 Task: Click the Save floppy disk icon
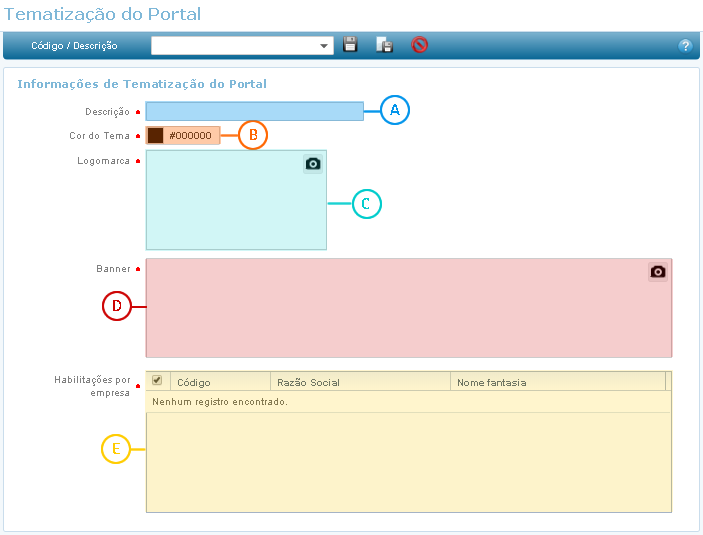(350, 45)
